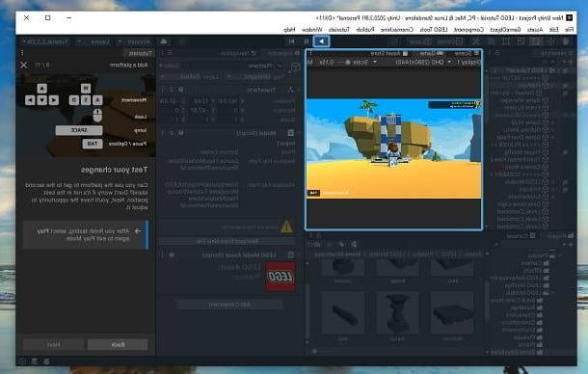Open the LEGO Tools menu
This screenshot has width=588, height=374.
click(434, 29)
